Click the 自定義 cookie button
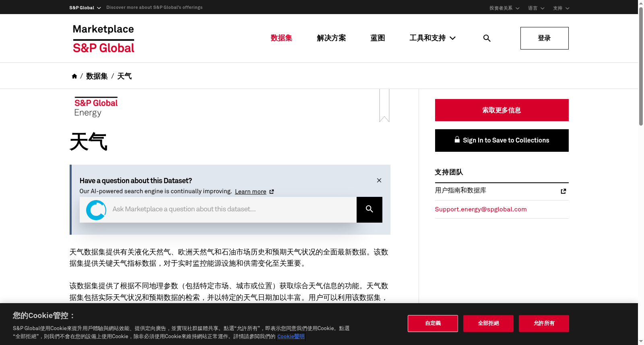This screenshot has width=644, height=345. coord(433,323)
